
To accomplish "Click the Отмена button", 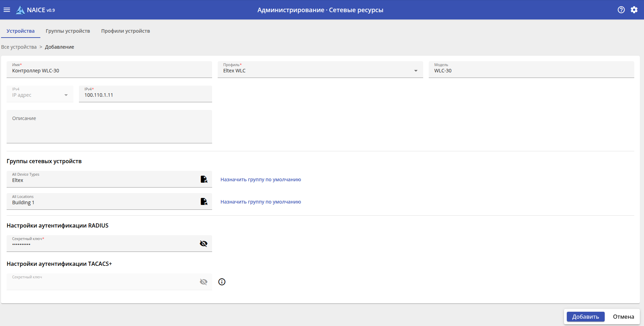I will pyautogui.click(x=623, y=317).
